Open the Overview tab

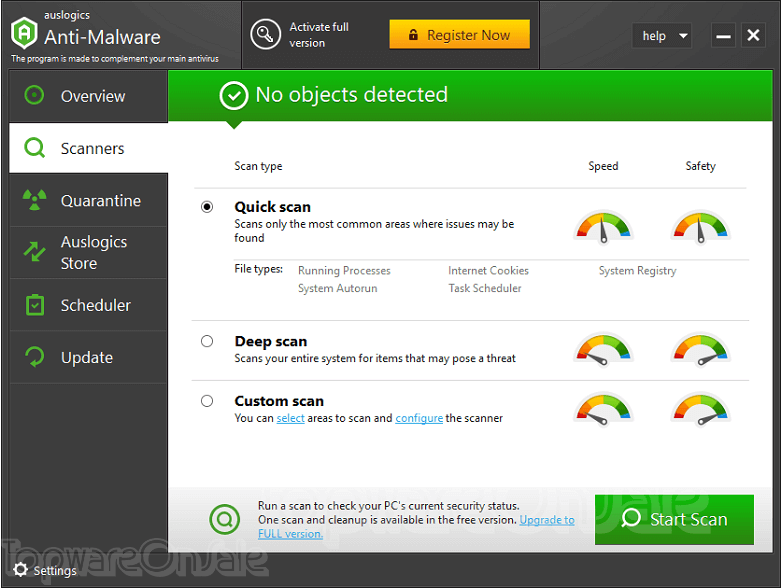(89, 96)
